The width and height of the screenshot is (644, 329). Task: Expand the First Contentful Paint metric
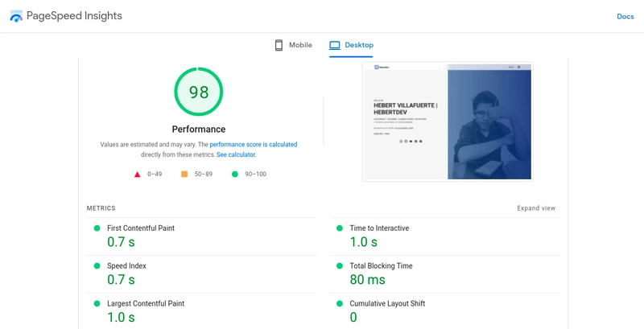click(140, 228)
